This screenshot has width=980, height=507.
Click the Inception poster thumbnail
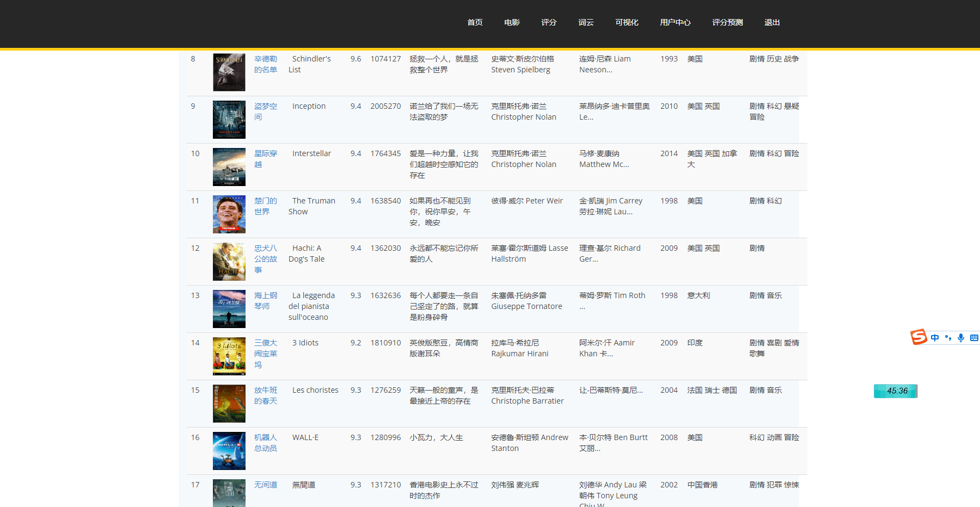[x=229, y=119]
